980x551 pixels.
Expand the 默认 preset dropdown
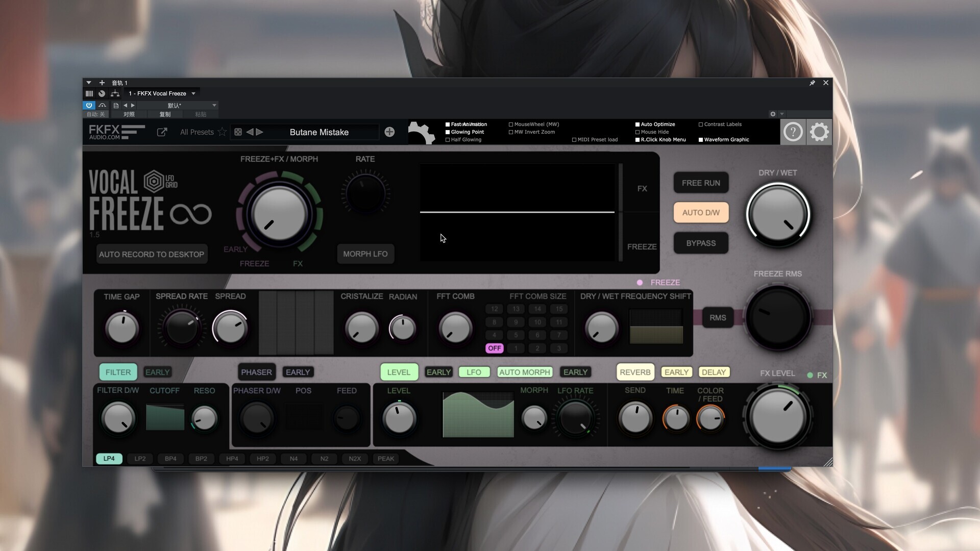[214, 105]
